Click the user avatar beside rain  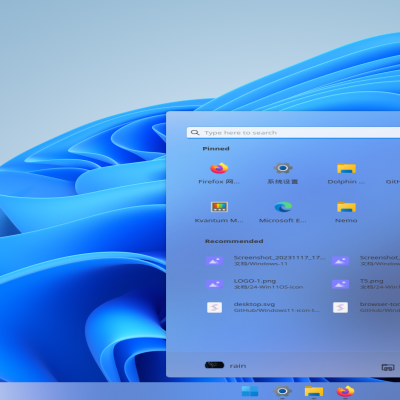pos(214,365)
